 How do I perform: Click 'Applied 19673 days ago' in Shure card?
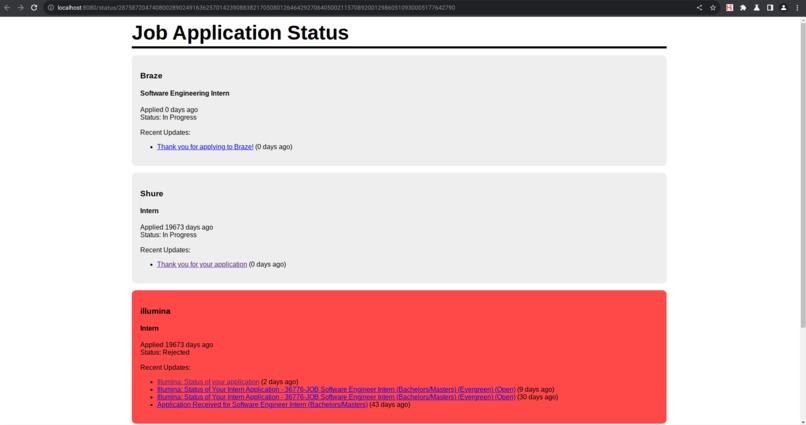tap(176, 227)
